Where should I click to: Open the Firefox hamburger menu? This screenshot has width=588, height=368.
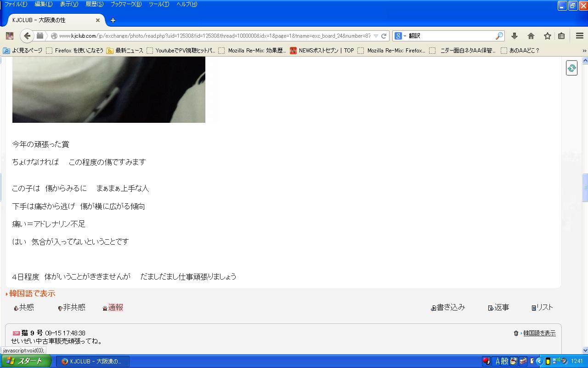(580, 36)
